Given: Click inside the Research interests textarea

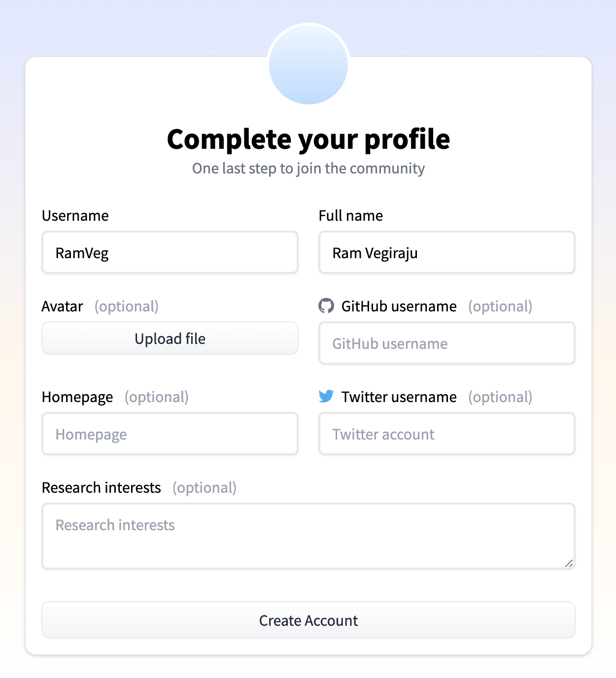Looking at the screenshot, I should [308, 536].
